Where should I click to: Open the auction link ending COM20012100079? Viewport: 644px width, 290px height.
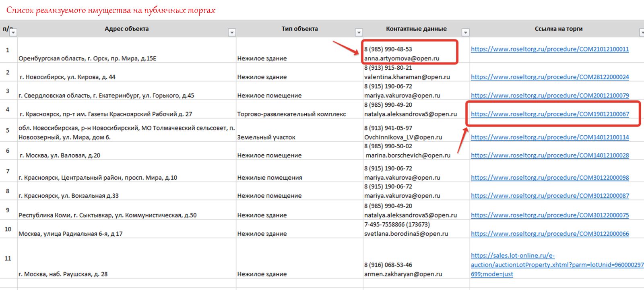(x=549, y=95)
